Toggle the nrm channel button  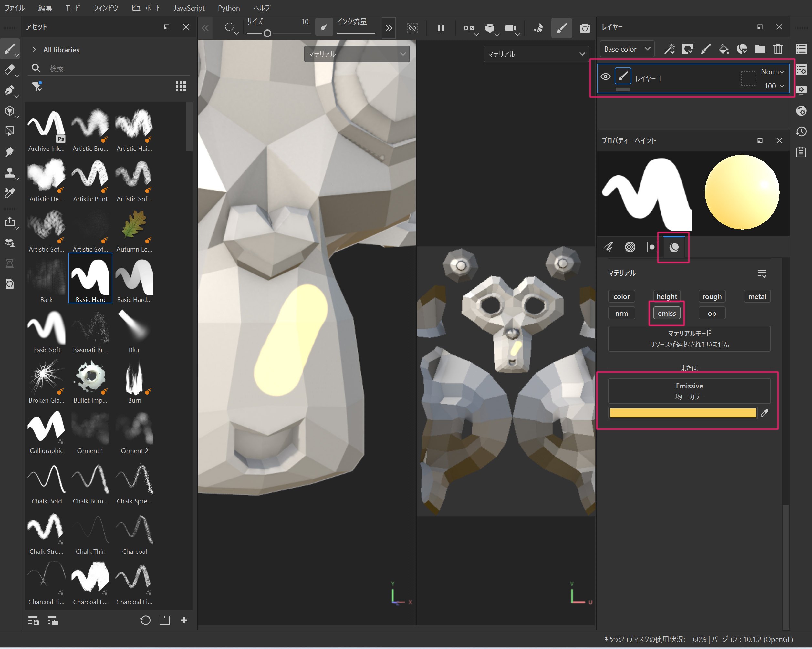[621, 313]
